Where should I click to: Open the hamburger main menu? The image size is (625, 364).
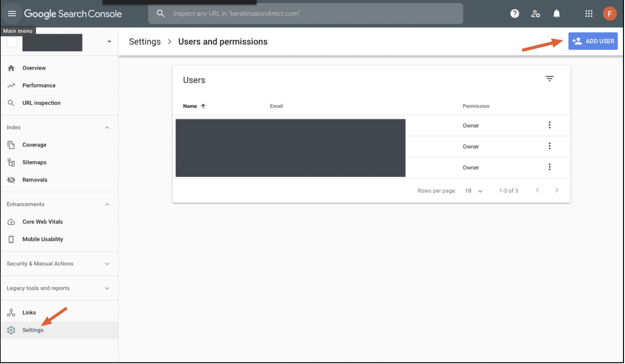click(x=12, y=14)
